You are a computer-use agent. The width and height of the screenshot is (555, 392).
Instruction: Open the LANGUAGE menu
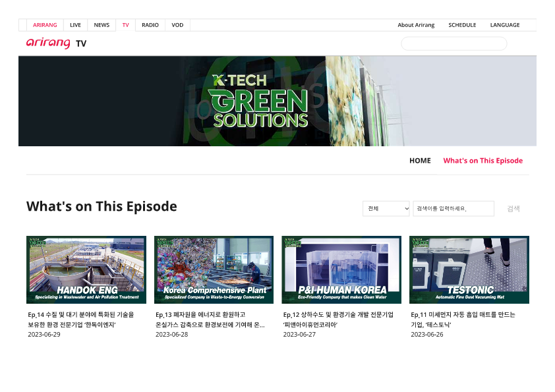(505, 25)
